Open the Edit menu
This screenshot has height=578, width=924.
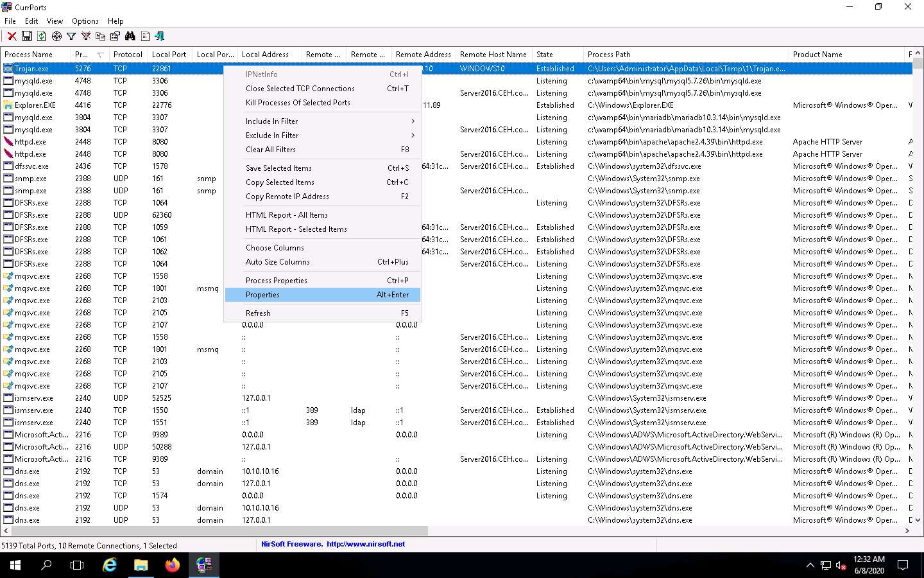pos(31,21)
